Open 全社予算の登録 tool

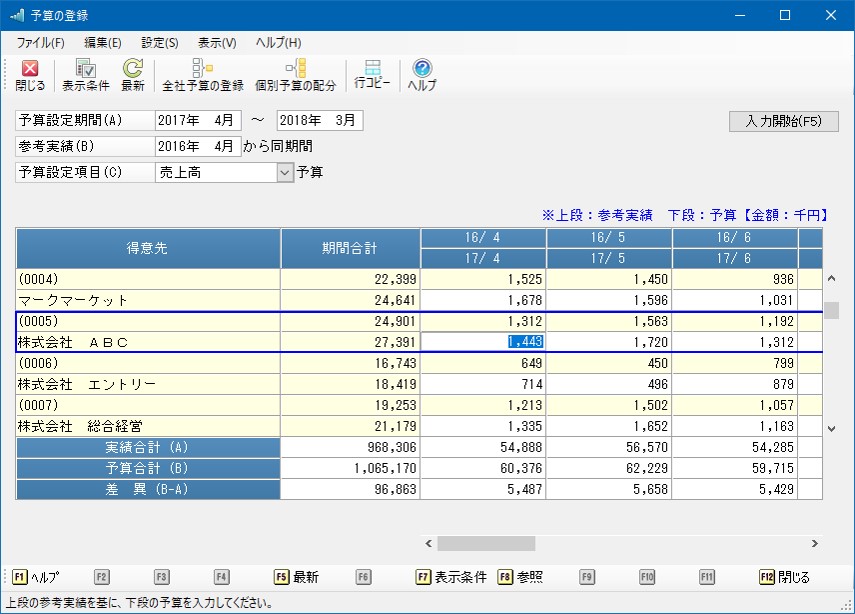tap(203, 75)
